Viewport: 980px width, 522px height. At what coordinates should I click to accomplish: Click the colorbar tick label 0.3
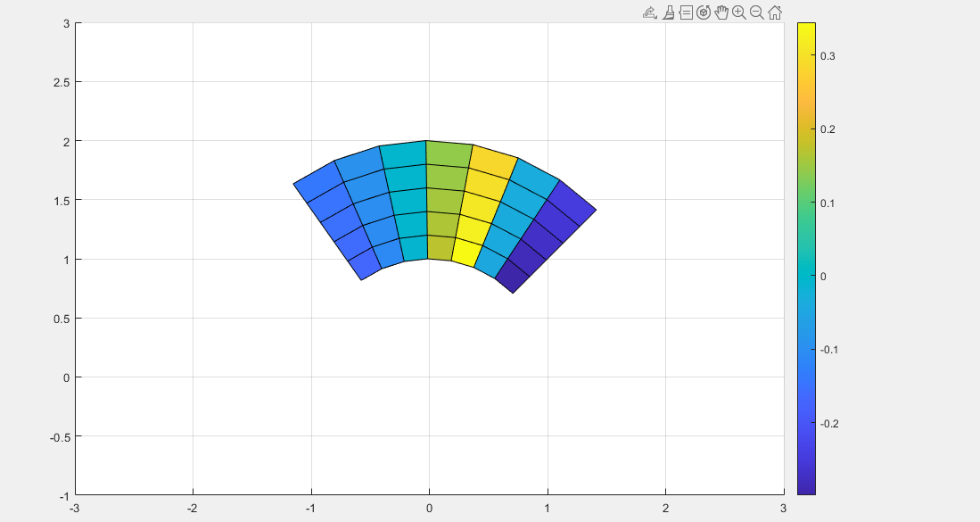coord(828,56)
